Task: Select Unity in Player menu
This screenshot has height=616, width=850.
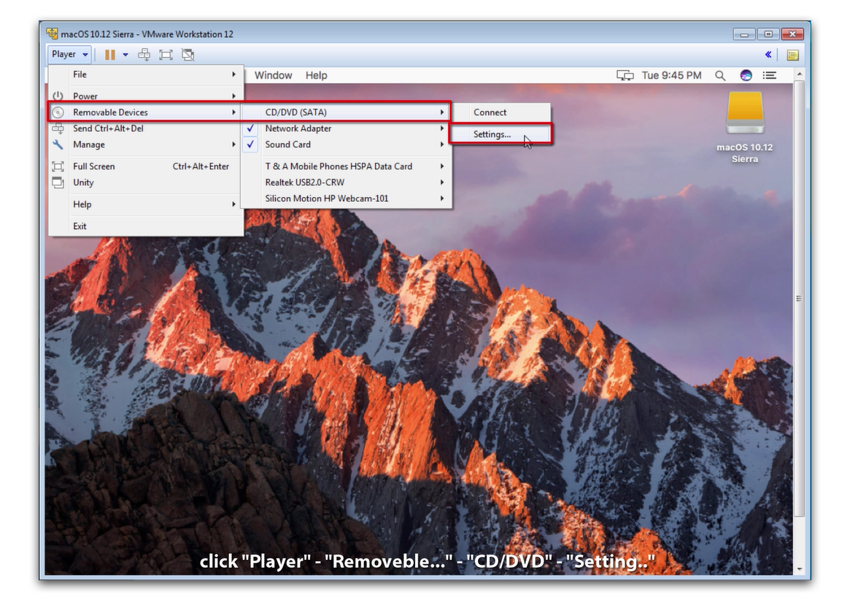Action: [145, 182]
